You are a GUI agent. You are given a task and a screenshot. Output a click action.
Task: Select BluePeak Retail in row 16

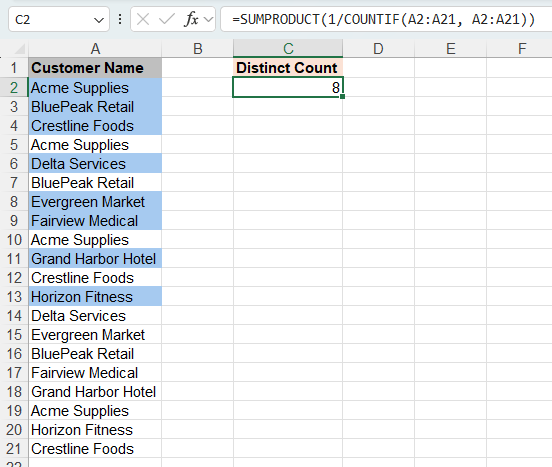(x=95, y=354)
